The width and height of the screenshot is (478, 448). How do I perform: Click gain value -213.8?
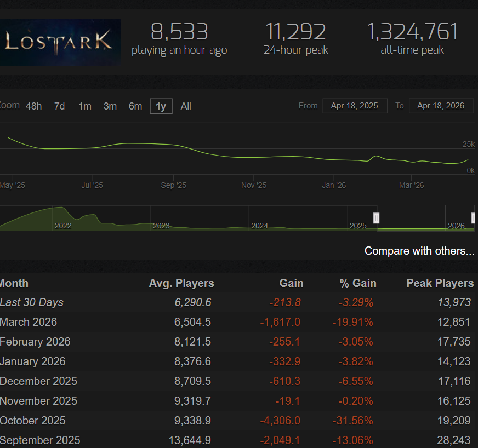click(x=285, y=302)
